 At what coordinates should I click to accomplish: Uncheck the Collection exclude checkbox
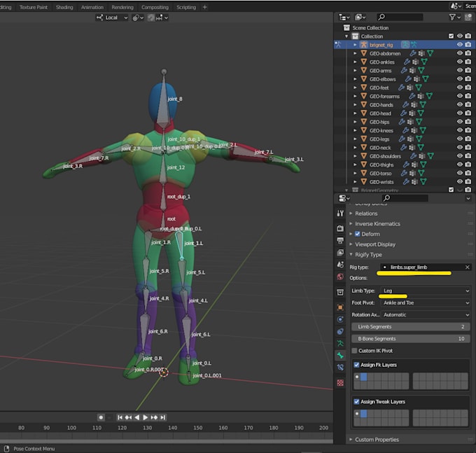451,36
